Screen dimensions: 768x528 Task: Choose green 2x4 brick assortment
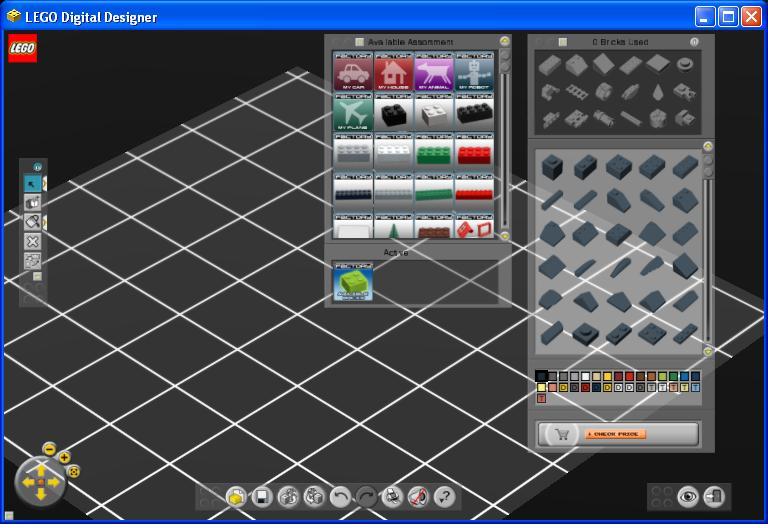(433, 152)
